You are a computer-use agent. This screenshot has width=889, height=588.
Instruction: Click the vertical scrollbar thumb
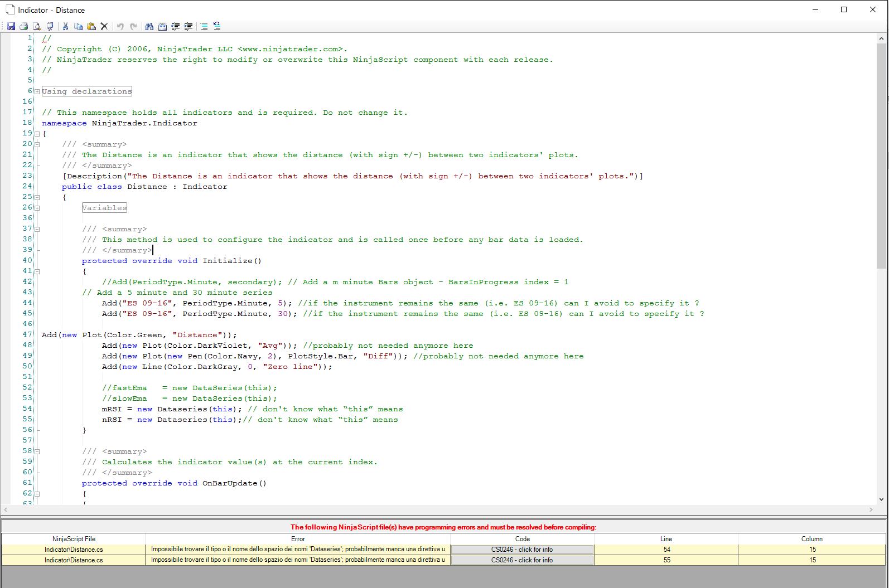(x=882, y=155)
